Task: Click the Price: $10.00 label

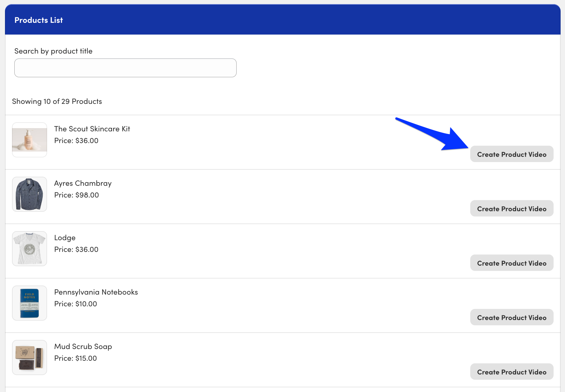Action: 75,304
